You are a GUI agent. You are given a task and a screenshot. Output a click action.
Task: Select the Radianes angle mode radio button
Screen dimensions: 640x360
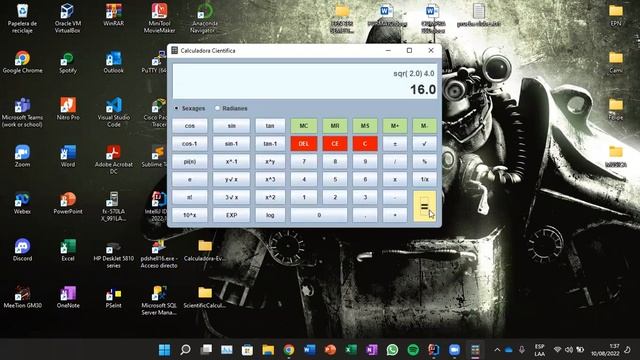(x=218, y=108)
